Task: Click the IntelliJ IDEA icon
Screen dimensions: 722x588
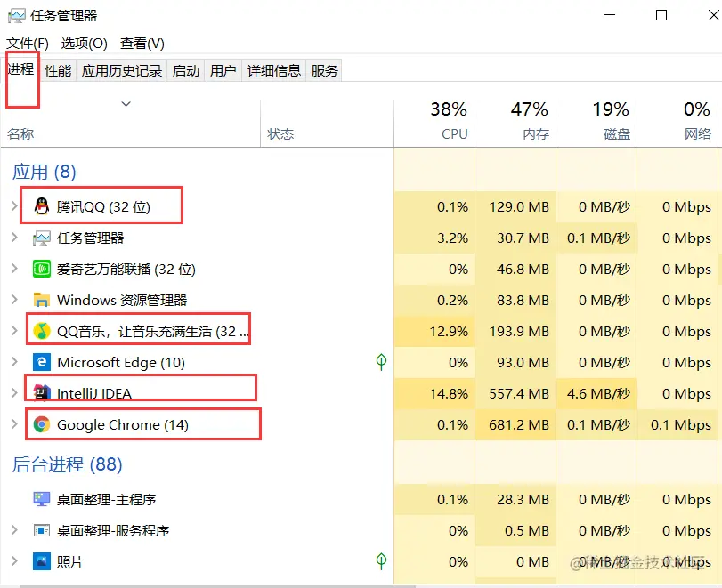Action: pyautogui.click(x=42, y=392)
